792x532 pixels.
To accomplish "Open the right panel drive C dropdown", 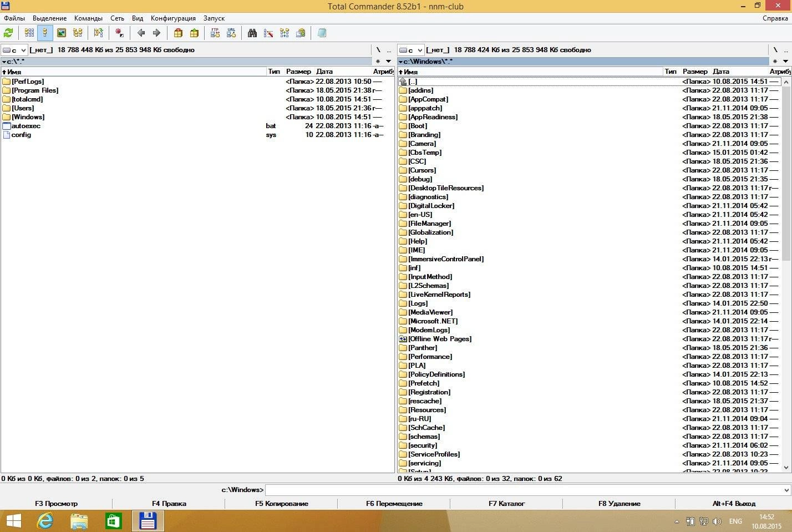I will click(x=411, y=50).
